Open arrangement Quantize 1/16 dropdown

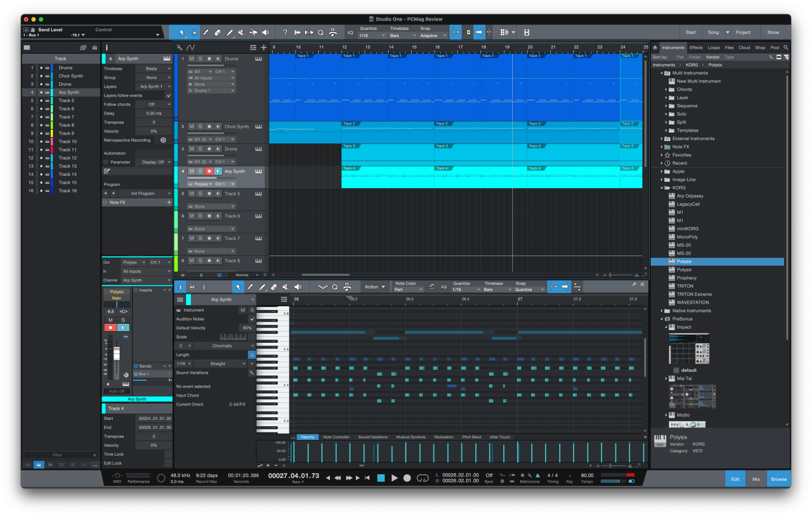[372, 36]
